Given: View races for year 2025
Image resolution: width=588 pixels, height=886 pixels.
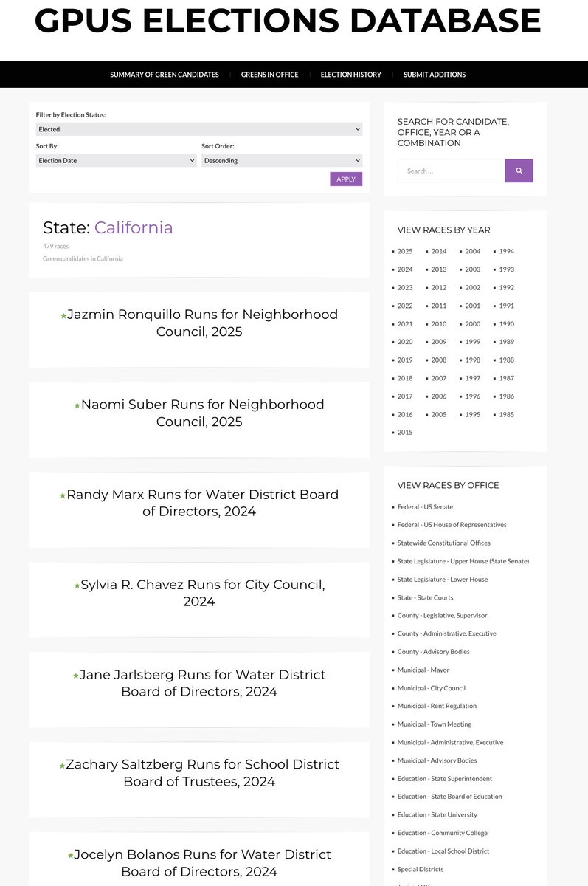Looking at the screenshot, I should (x=405, y=251).
